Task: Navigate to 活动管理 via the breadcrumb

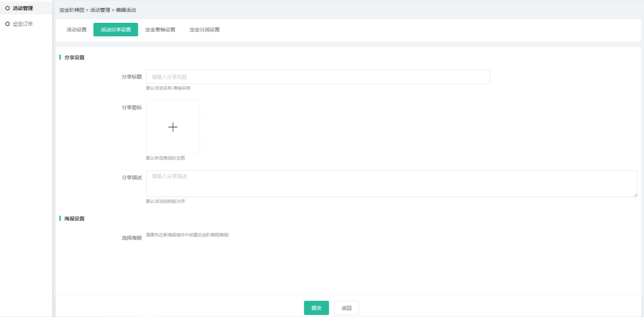Action: 100,10
